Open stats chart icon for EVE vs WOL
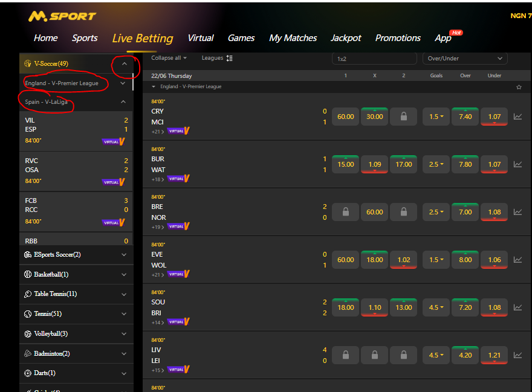This screenshot has height=392, width=532. [x=517, y=260]
